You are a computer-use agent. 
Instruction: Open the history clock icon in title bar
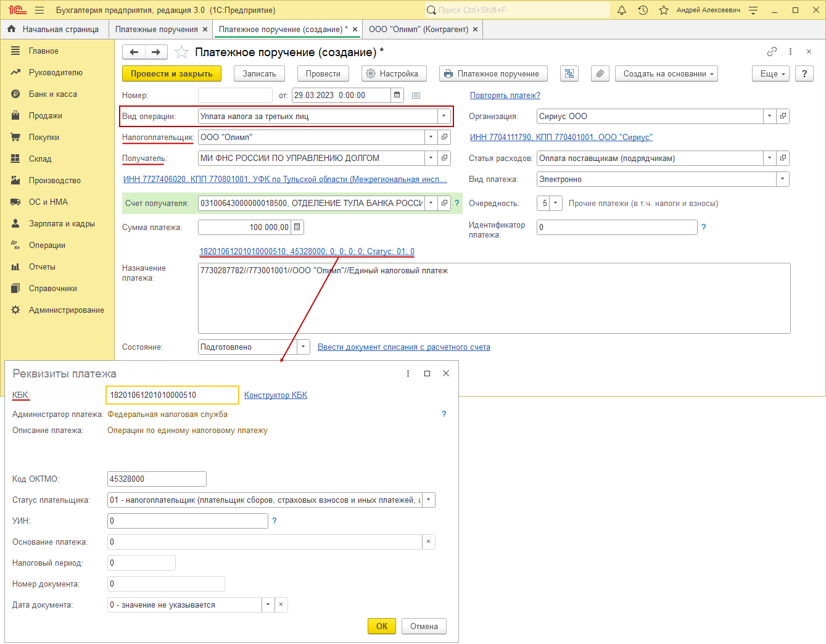(x=643, y=10)
